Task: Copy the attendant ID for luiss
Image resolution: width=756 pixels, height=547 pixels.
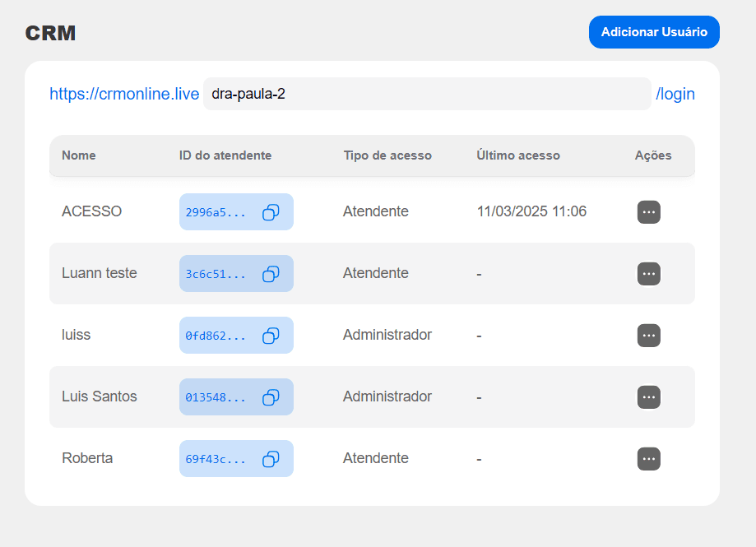Action: 271,336
